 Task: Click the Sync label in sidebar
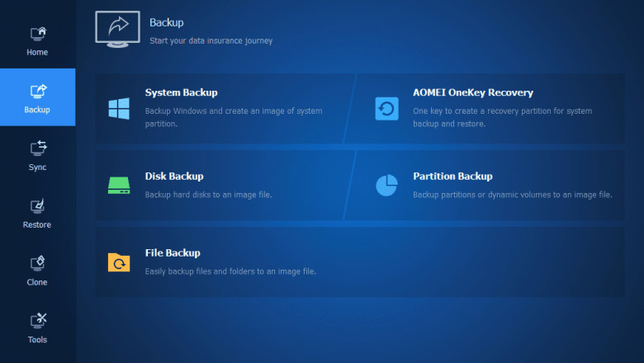pos(37,167)
